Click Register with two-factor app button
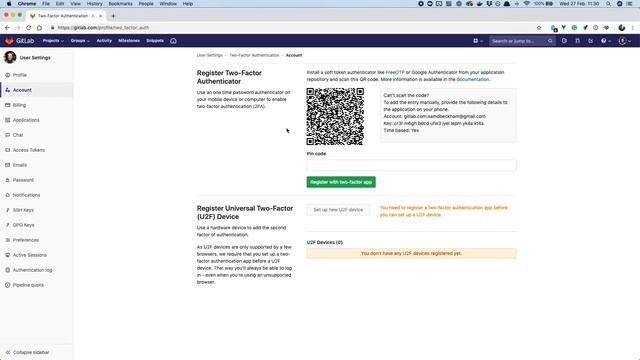 click(x=341, y=182)
